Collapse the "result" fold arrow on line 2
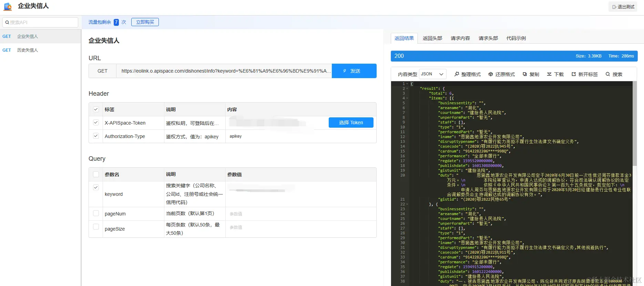644x286 pixels. tap(407, 88)
